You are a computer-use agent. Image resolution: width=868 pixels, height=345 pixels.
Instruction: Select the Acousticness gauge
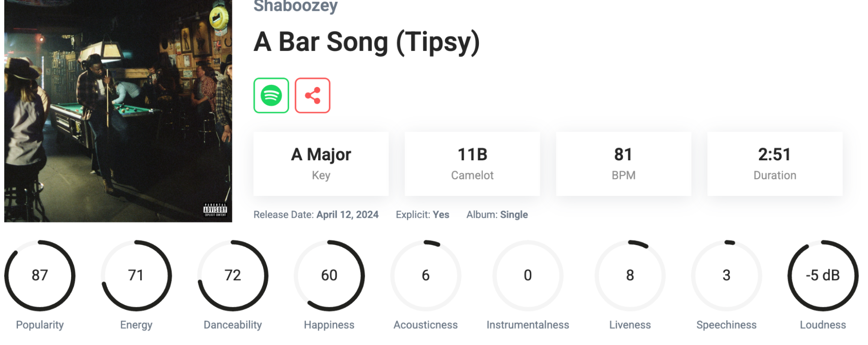point(426,275)
